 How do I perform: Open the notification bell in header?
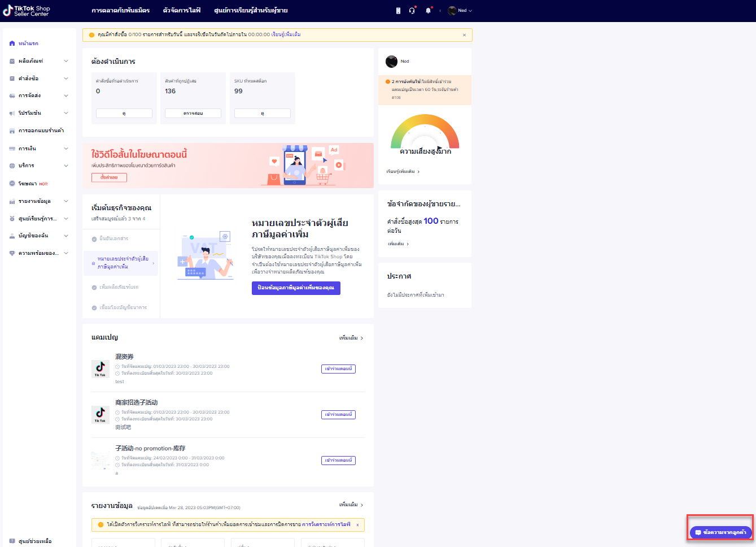pyautogui.click(x=428, y=11)
